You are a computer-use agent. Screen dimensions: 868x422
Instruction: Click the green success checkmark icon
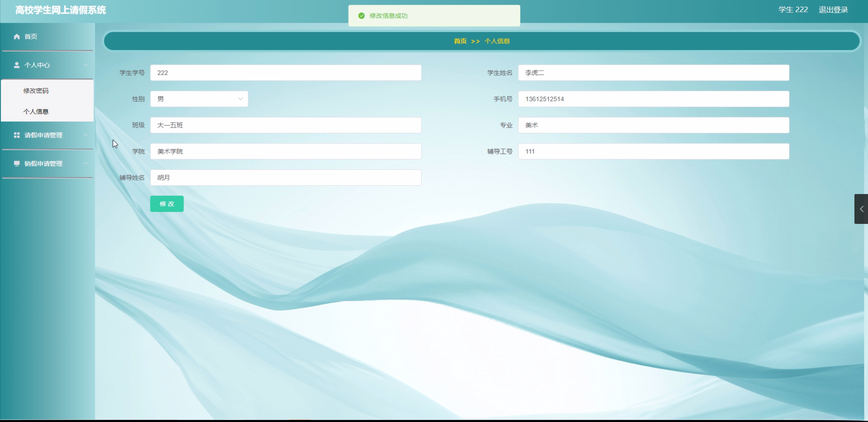click(361, 16)
